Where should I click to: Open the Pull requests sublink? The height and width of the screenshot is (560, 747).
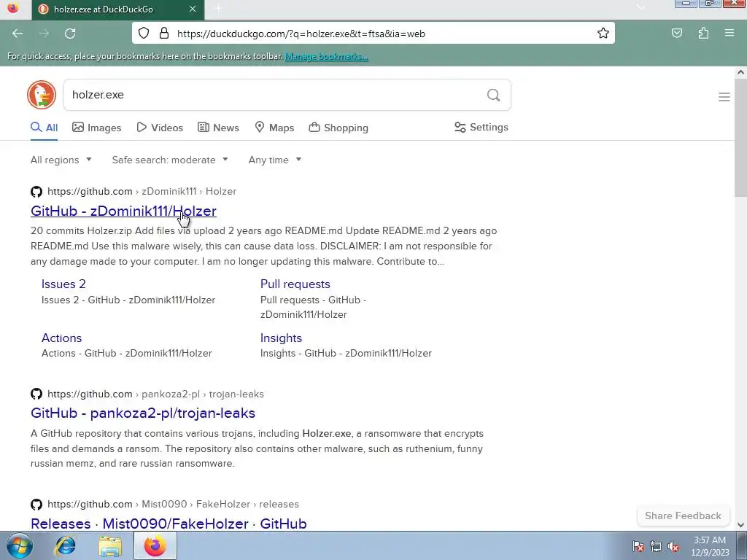(x=295, y=284)
